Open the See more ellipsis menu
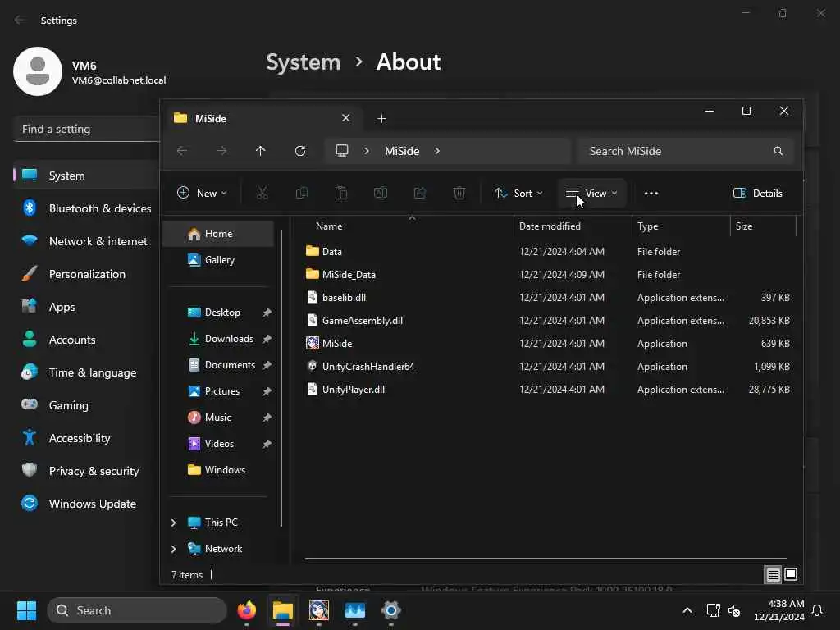Image resolution: width=840 pixels, height=630 pixels. (x=651, y=194)
